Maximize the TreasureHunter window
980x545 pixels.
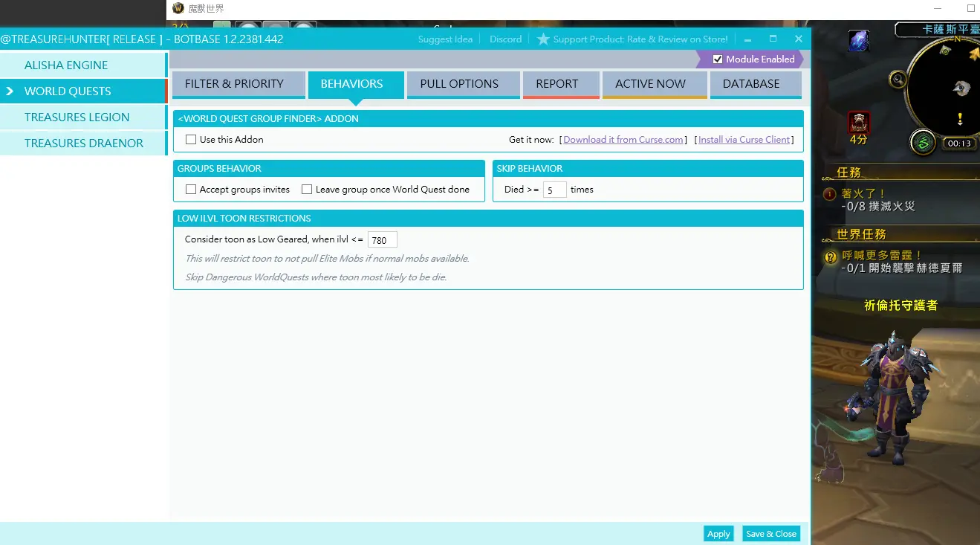773,39
